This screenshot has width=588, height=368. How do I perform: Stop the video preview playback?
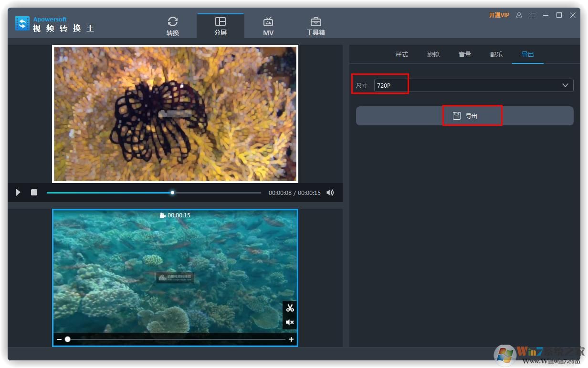34,193
